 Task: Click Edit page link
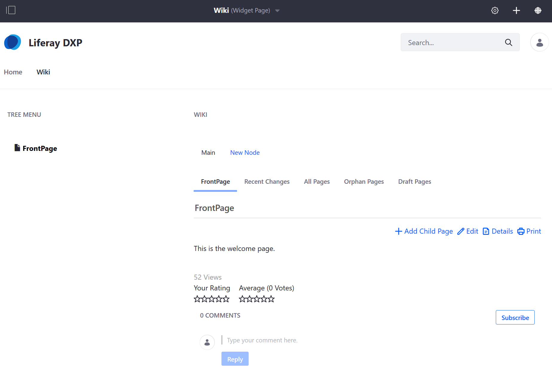tap(468, 231)
